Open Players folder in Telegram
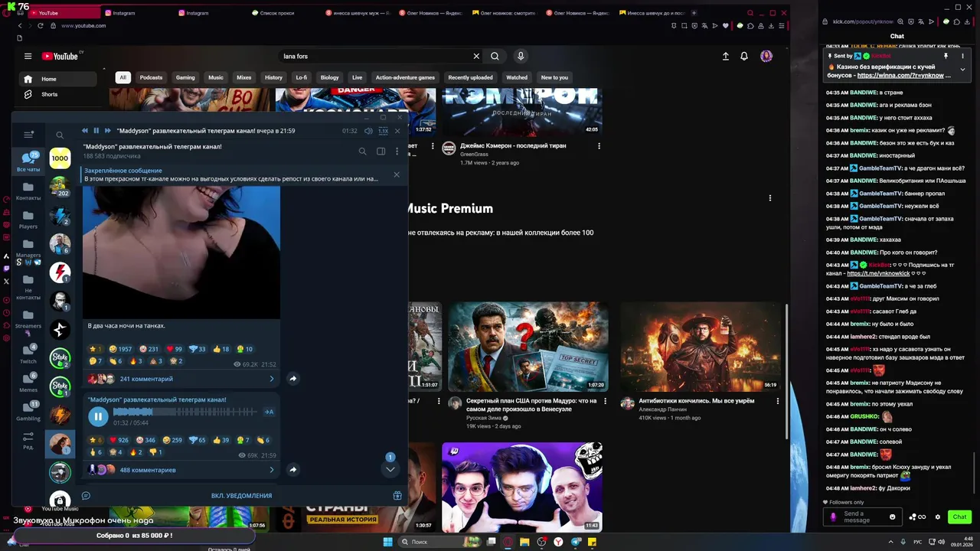Screen dimensions: 980x551 (x=28, y=220)
